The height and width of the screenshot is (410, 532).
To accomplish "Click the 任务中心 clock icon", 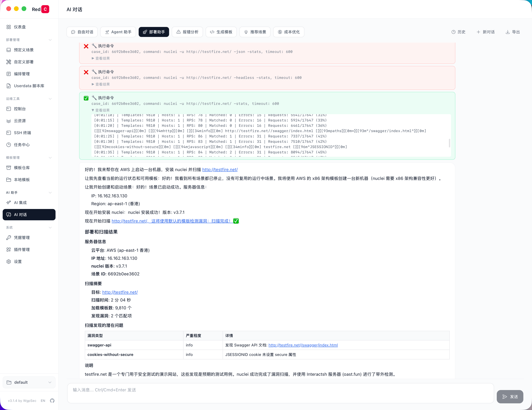I will pos(9,145).
